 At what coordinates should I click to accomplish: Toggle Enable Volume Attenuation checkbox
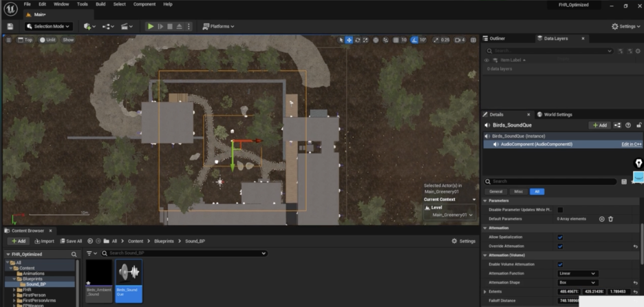pos(560,264)
